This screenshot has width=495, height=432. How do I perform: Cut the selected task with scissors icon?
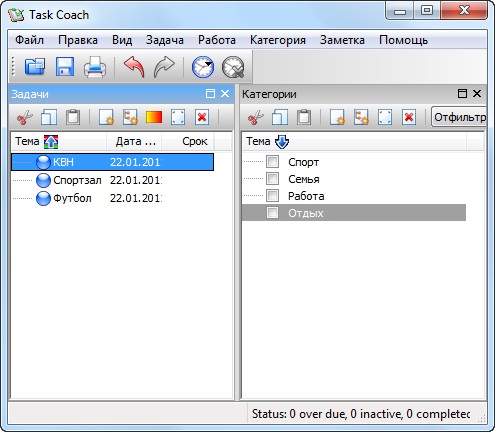25,117
